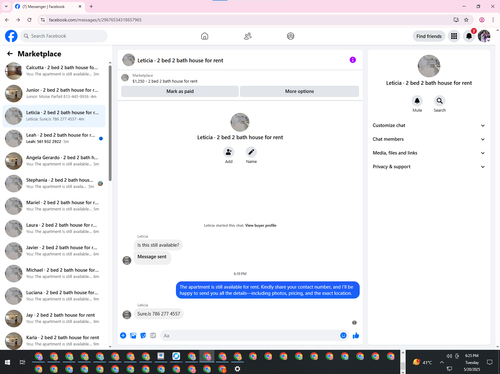Open Javier conversation
The width and height of the screenshot is (500, 374).
coord(54,251)
